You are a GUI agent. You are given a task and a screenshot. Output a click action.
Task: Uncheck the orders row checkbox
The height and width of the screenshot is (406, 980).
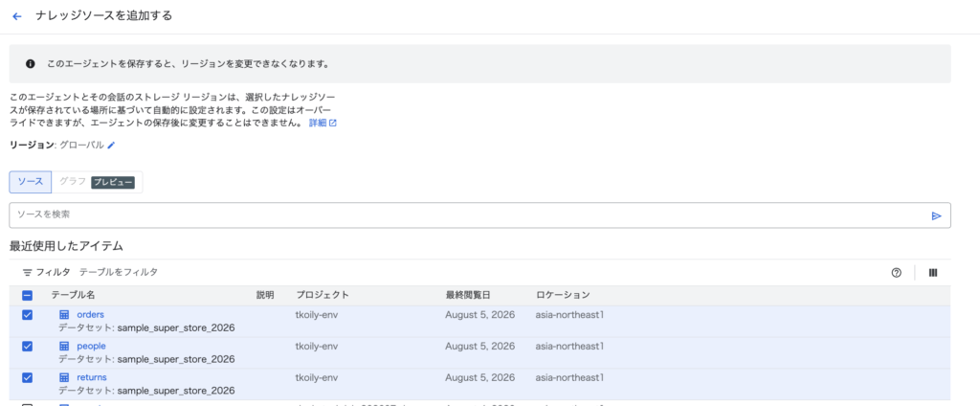pos(28,315)
